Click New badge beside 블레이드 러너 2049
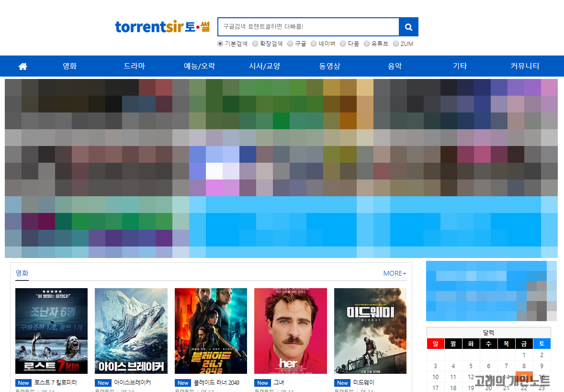Image resolution: width=564 pixels, height=392 pixels. [x=183, y=382]
